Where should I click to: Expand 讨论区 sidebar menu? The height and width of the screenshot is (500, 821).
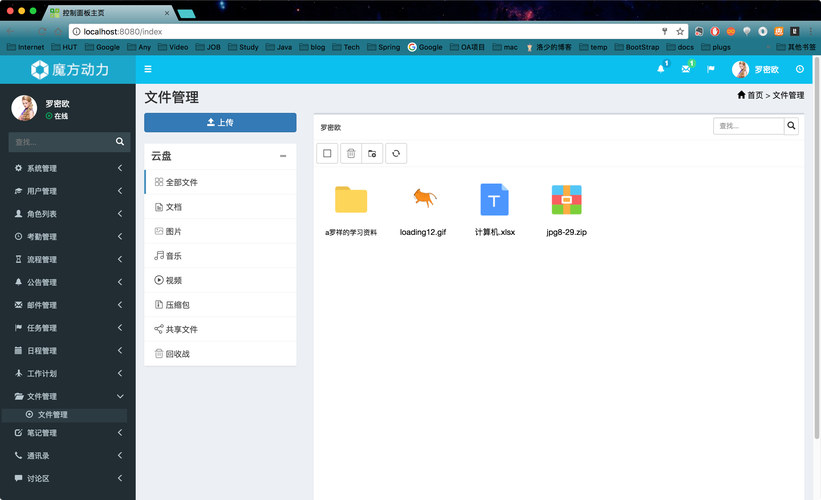click(x=68, y=479)
